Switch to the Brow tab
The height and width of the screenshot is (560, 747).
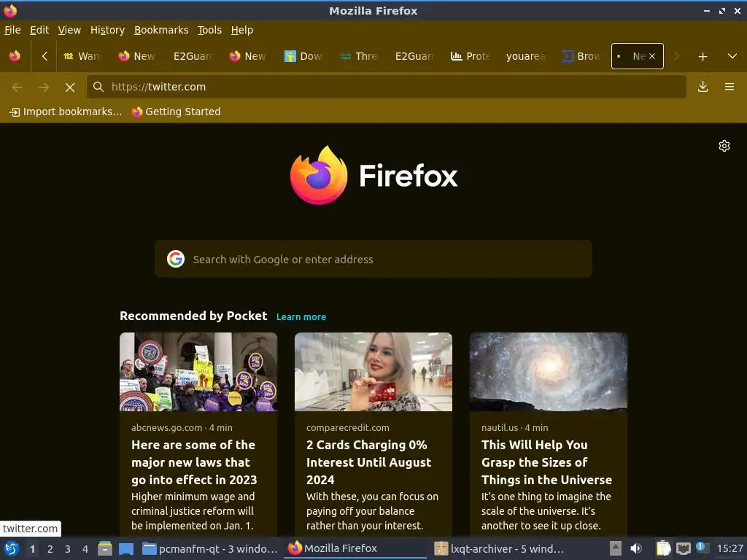(582, 56)
